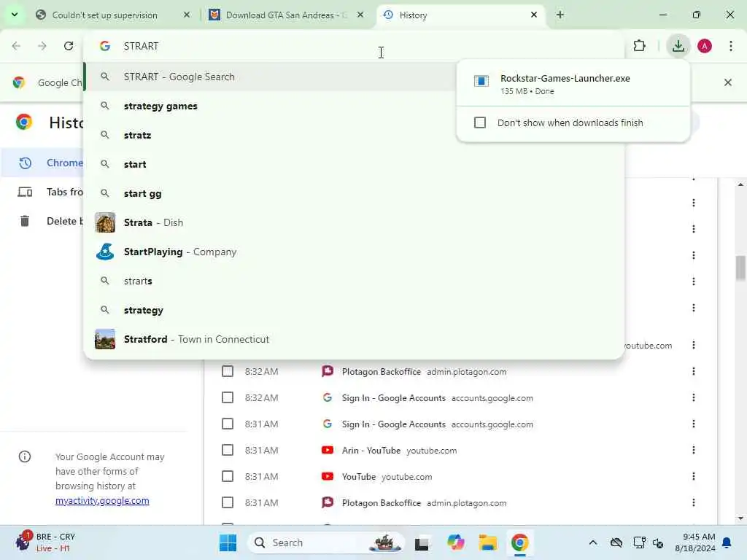
Task: Click the Rockstar-Games-Launcher.exe file icon
Action: [481, 82]
